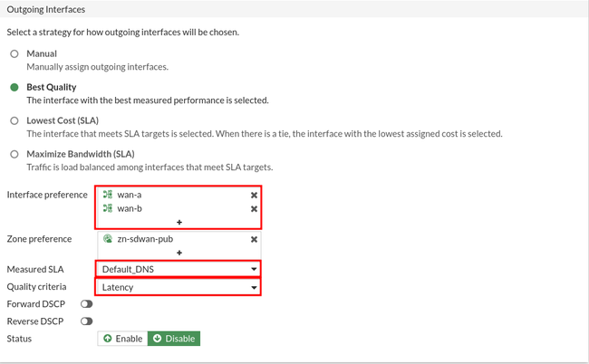Open the Measured SLA dropdown
The image size is (589, 364).
pos(179,269)
